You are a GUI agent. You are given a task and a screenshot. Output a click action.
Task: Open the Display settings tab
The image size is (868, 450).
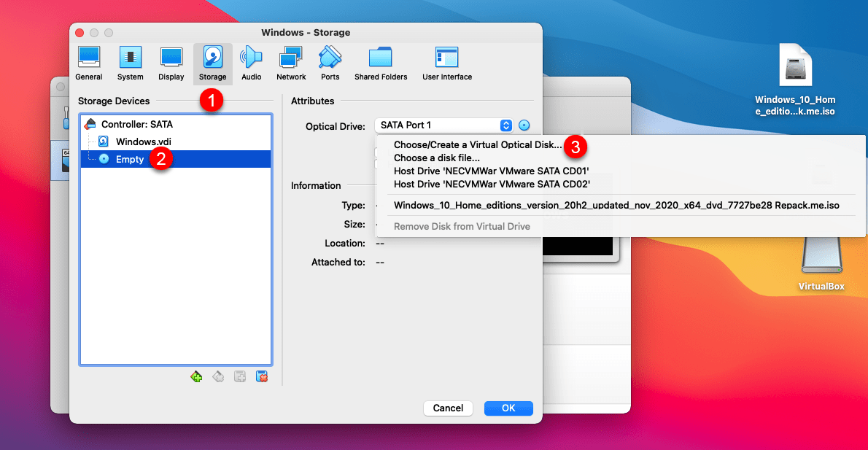171,63
